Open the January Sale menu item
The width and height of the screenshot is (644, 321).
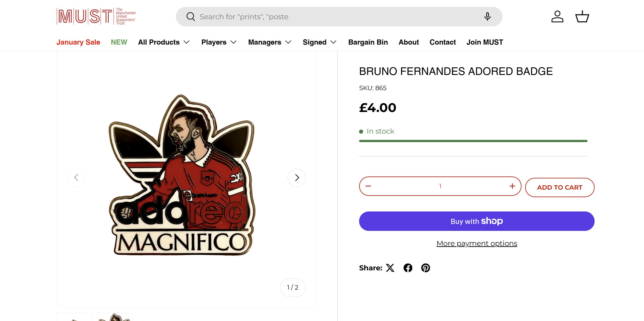click(x=78, y=42)
